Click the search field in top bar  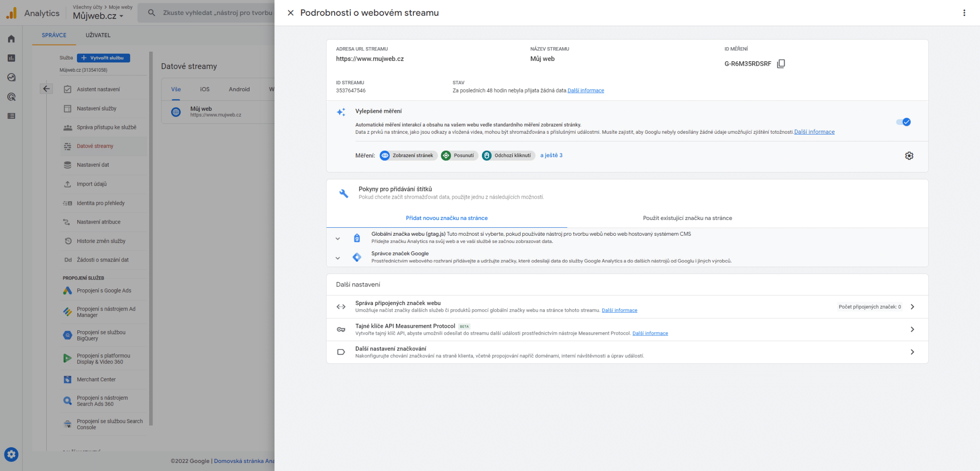[x=217, y=12]
